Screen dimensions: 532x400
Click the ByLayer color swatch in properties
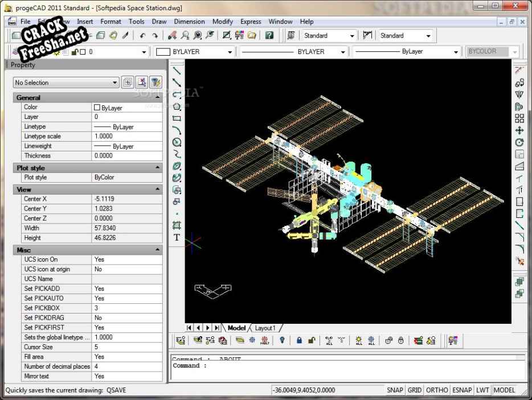click(x=97, y=108)
